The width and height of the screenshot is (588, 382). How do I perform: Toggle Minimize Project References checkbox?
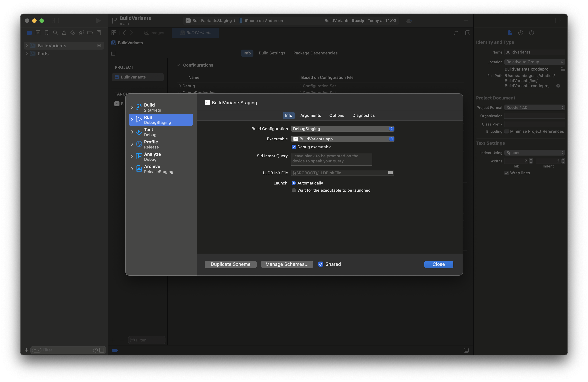507,131
